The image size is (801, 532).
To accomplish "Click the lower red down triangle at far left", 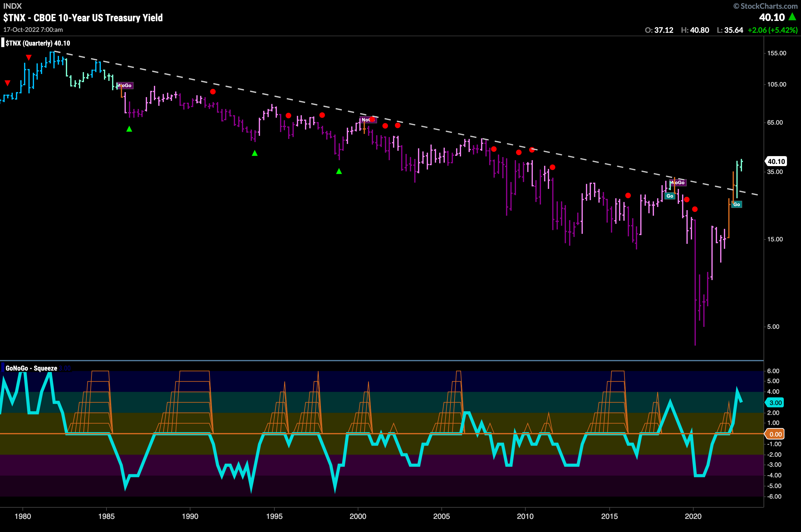I will [x=7, y=83].
